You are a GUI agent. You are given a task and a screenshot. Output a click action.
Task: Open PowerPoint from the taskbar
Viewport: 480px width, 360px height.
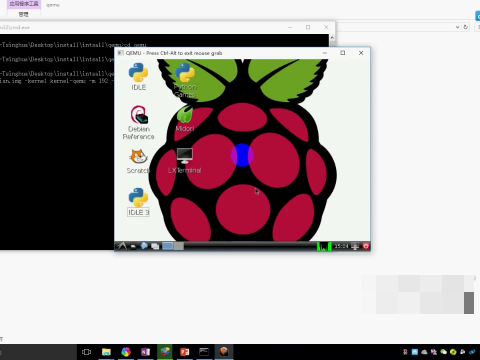[184, 352]
